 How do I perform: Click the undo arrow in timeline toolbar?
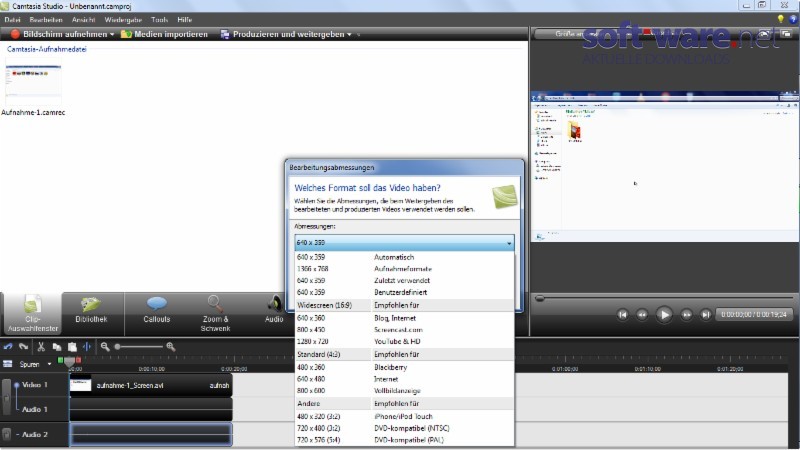pyautogui.click(x=8, y=346)
